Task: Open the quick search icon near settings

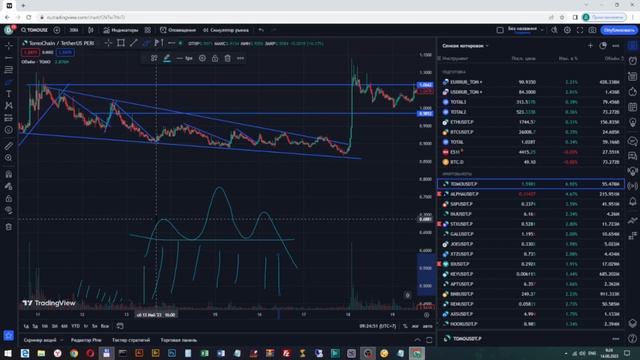Action: pos(554,30)
